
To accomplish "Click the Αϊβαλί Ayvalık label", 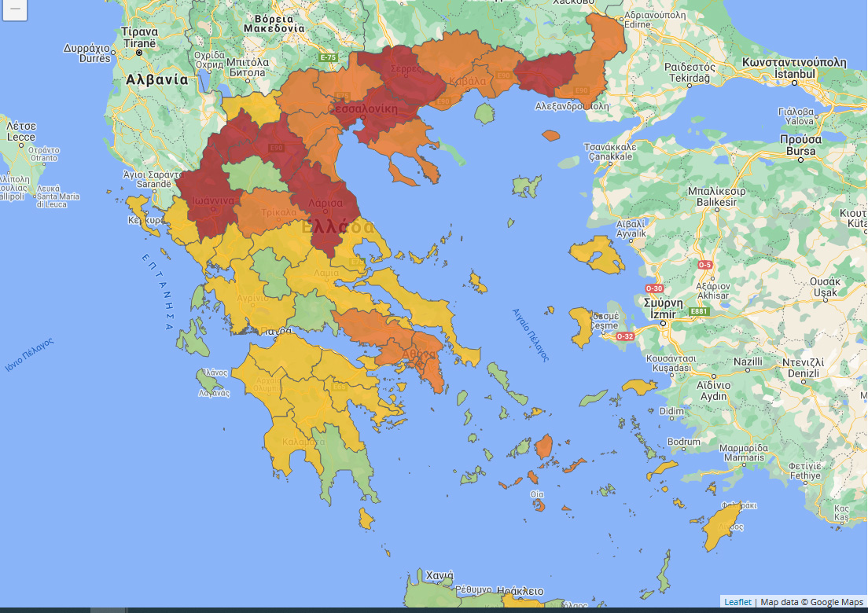I will (x=631, y=229).
